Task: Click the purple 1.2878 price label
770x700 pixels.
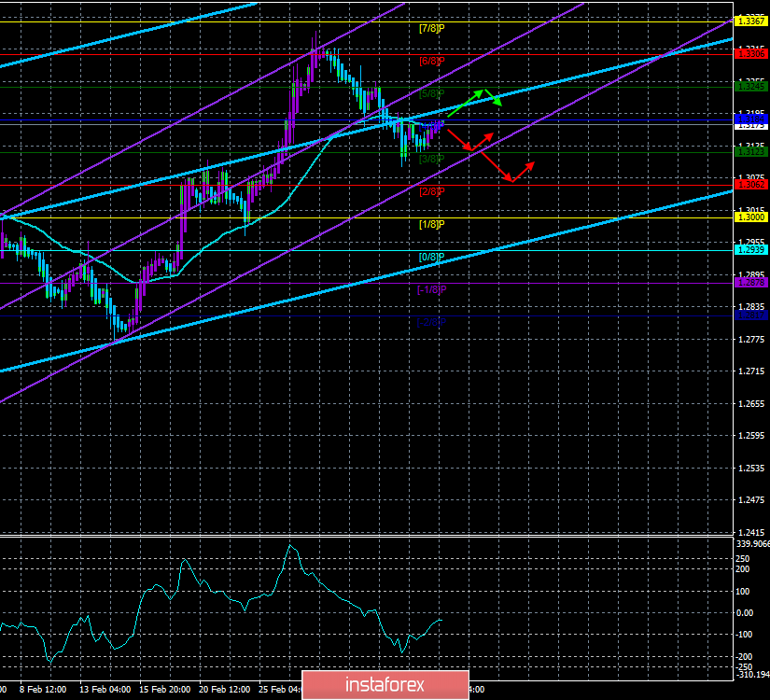Action: 750,283
